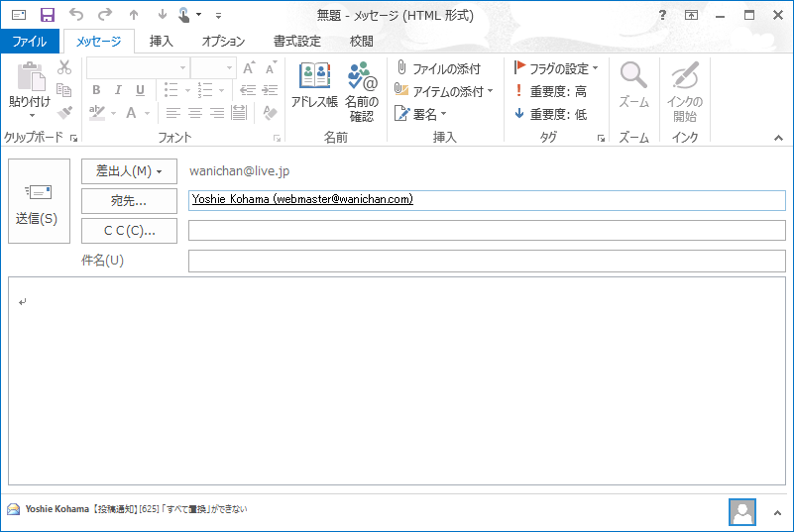Viewport: 794px width, 532px height.
Task: Toggle Bold formatting
Action: (96, 90)
